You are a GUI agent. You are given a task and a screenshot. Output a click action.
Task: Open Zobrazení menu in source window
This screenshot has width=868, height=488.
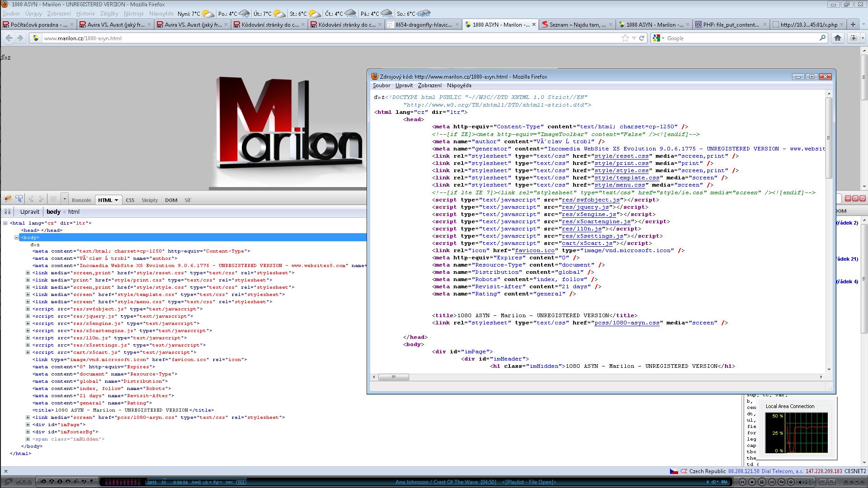point(429,85)
